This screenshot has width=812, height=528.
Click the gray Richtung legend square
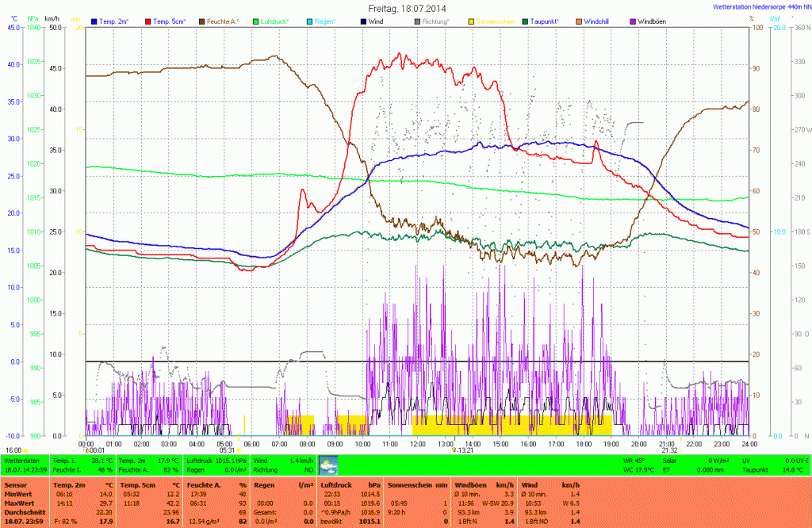(417, 21)
